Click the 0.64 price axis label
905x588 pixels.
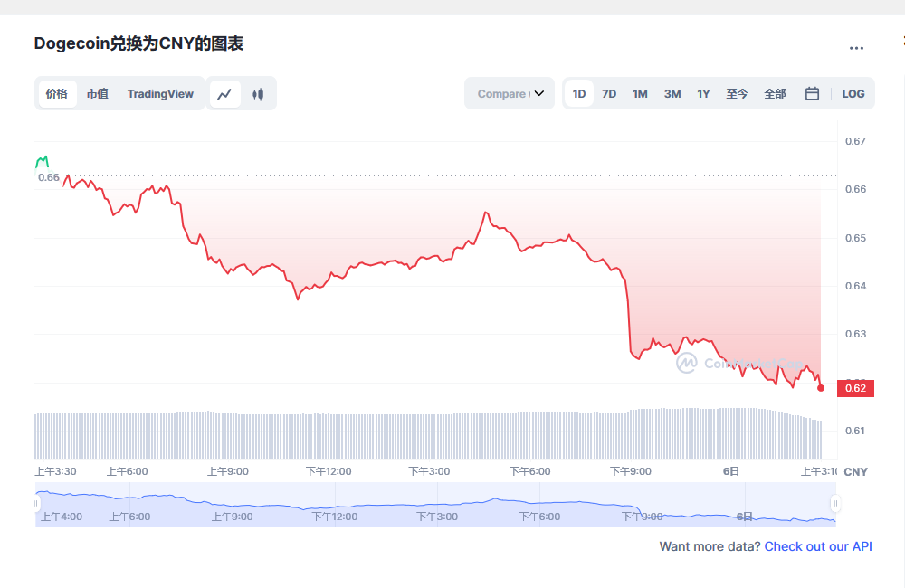(855, 286)
